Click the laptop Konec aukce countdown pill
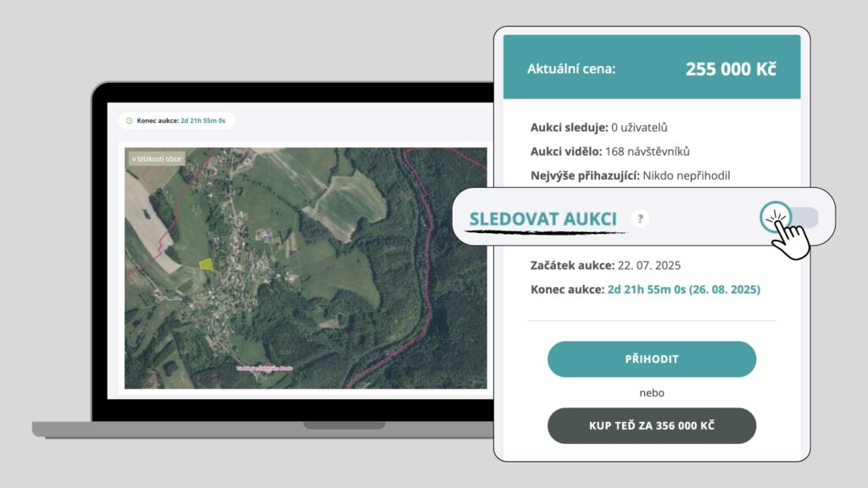Viewport: 868px width, 488px height. [x=177, y=120]
